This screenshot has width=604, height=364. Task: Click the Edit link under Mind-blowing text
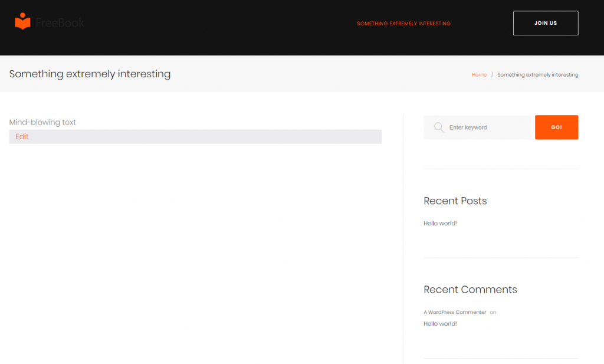22,136
